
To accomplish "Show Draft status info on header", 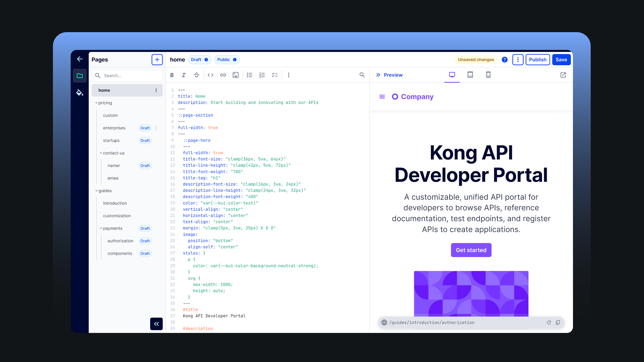I will 206,60.
